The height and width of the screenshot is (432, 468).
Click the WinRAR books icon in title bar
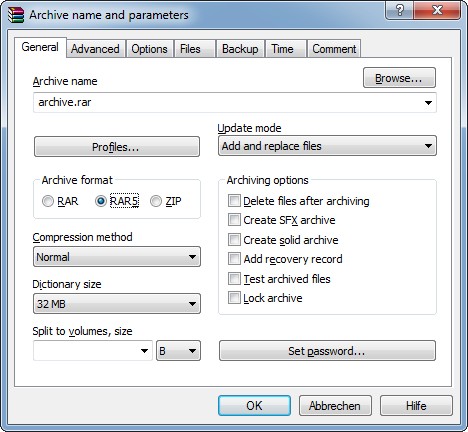point(16,15)
